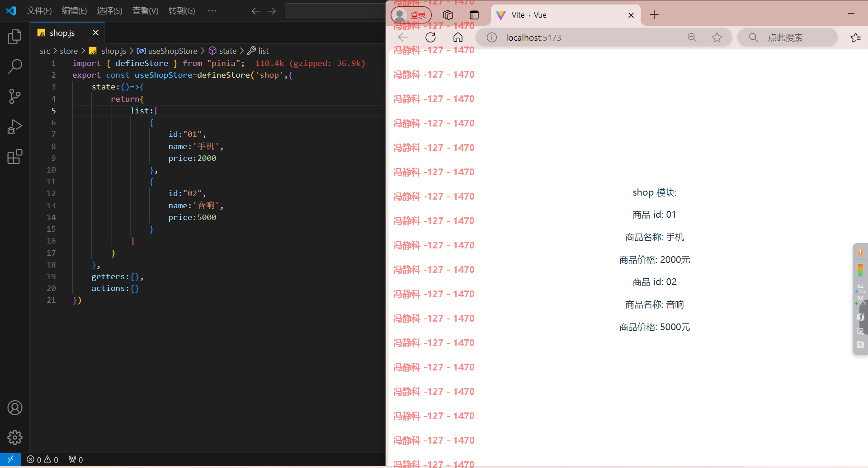This screenshot has height=468, width=868.
Task: Click getters:{} line in the editor
Action: point(118,276)
